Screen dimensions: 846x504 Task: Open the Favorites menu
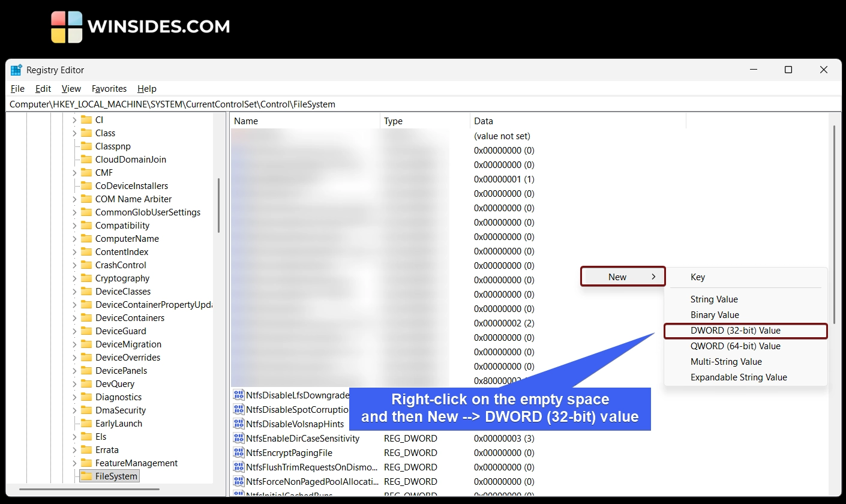click(x=109, y=88)
